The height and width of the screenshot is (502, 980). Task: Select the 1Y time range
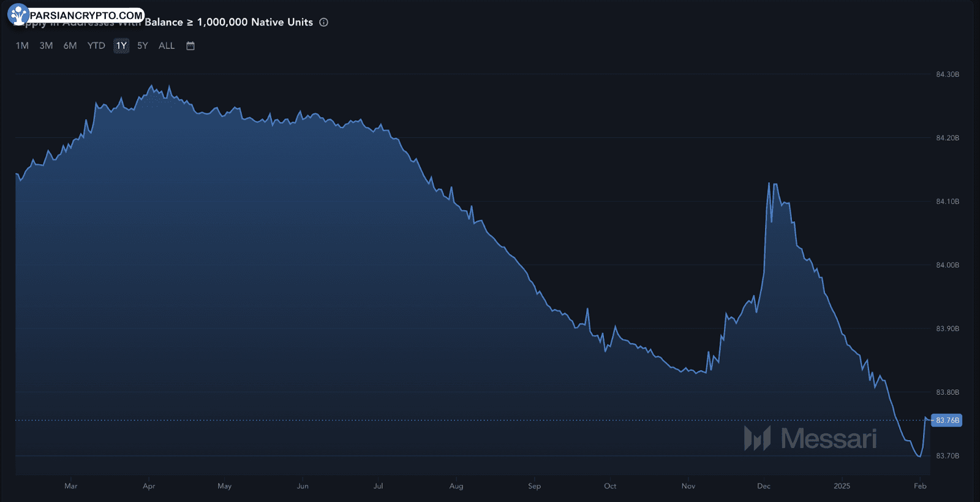[121, 46]
